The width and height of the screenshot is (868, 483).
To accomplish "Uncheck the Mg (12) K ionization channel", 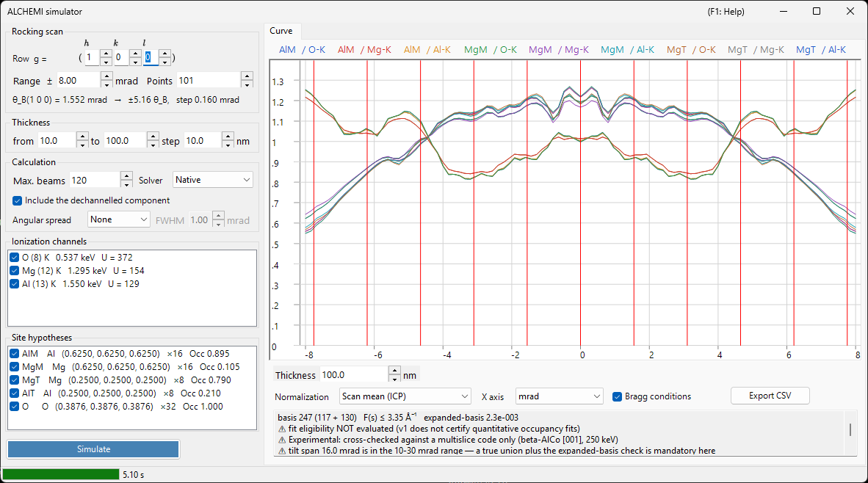I will pyautogui.click(x=15, y=271).
